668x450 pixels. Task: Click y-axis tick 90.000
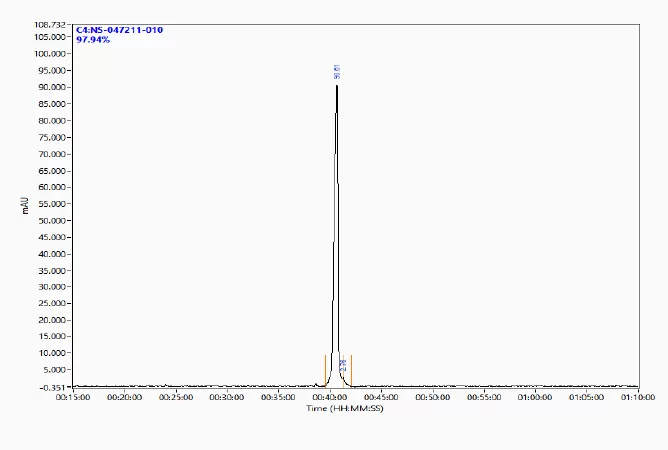(52, 87)
